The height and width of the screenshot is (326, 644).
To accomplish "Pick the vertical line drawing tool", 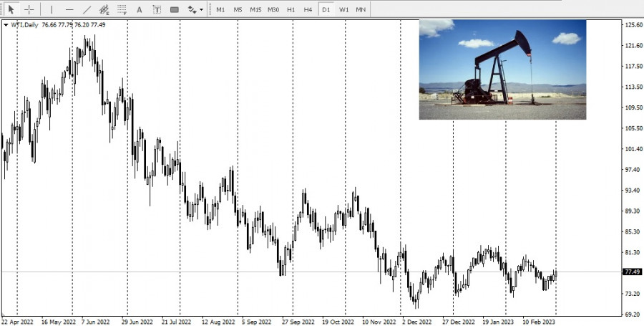I will 52,9.
